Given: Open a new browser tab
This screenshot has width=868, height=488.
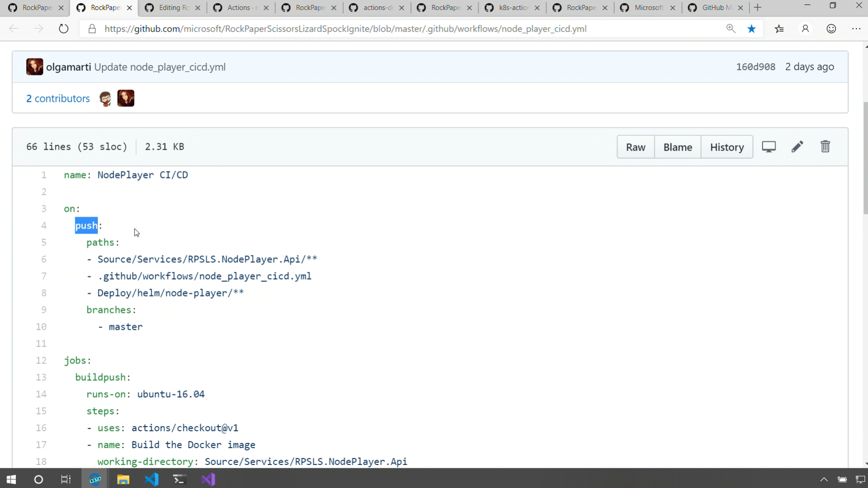Looking at the screenshot, I should pyautogui.click(x=758, y=8).
